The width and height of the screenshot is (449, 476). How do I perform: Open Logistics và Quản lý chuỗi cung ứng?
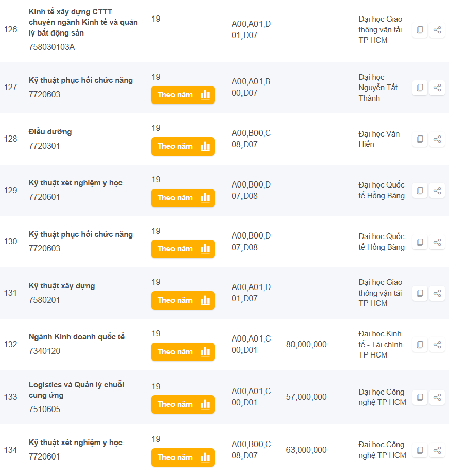click(76, 390)
